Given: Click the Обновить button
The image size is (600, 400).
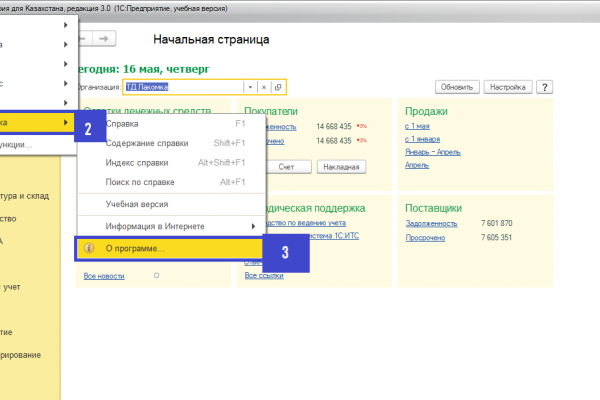Looking at the screenshot, I should click(457, 87).
